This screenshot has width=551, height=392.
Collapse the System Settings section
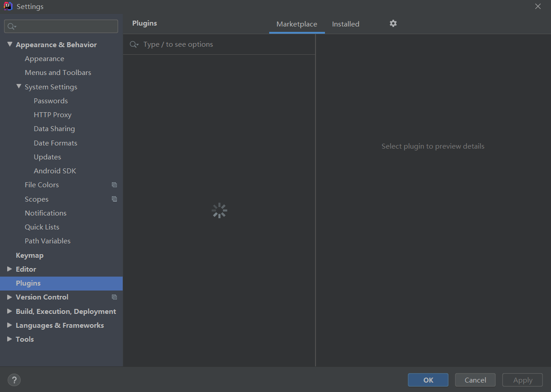(19, 86)
